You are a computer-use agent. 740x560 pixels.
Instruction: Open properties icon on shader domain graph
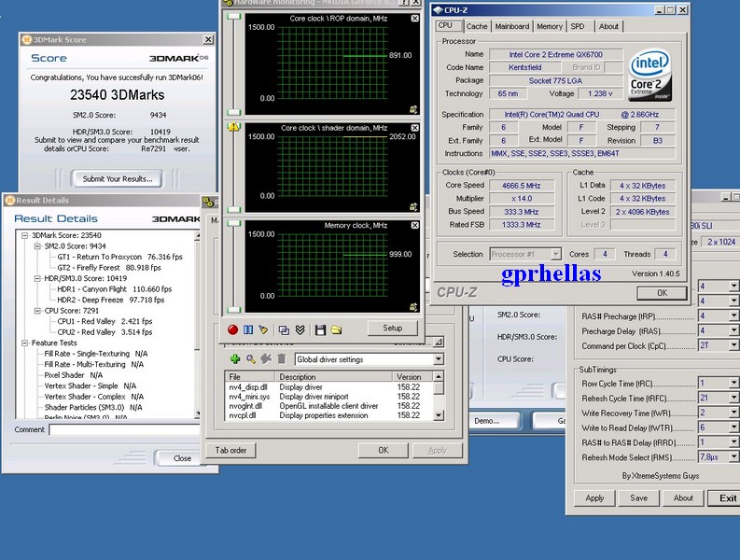(x=413, y=206)
